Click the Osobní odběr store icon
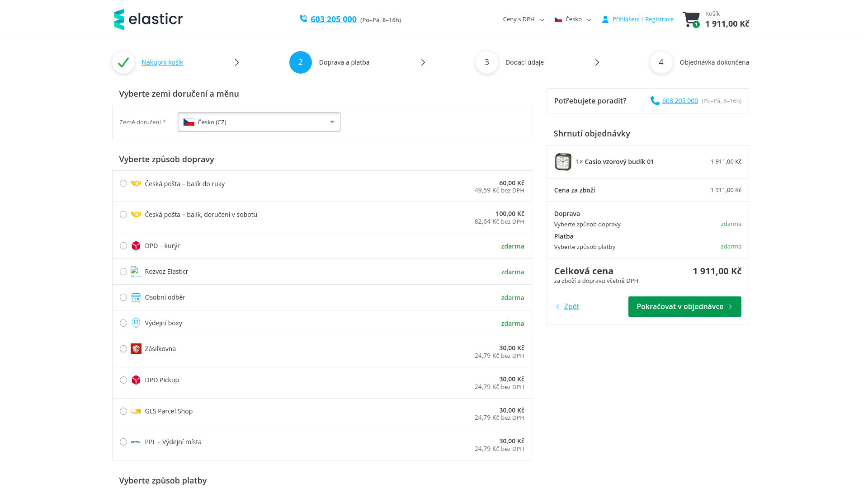The height and width of the screenshot is (488, 868). pyautogui.click(x=136, y=297)
